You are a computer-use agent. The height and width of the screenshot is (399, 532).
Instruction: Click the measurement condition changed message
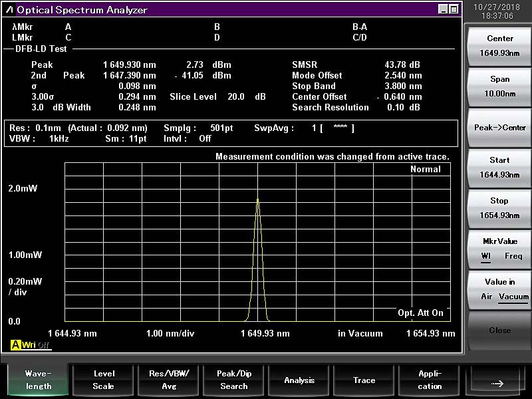(332, 157)
